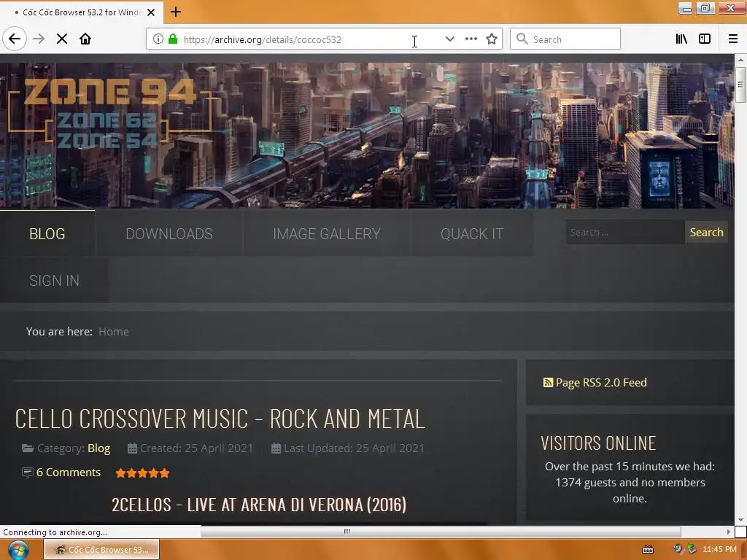Click the orange RSS feed icon
This screenshot has height=560, width=747.
(548, 382)
